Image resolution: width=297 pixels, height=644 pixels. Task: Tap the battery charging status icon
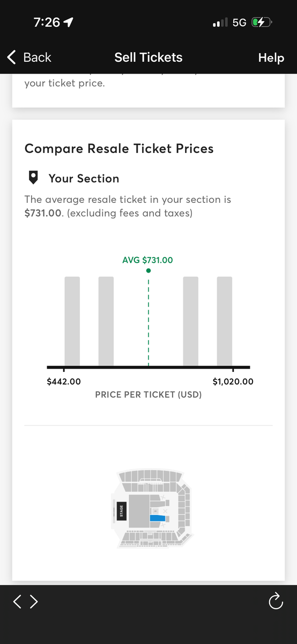coord(262,23)
